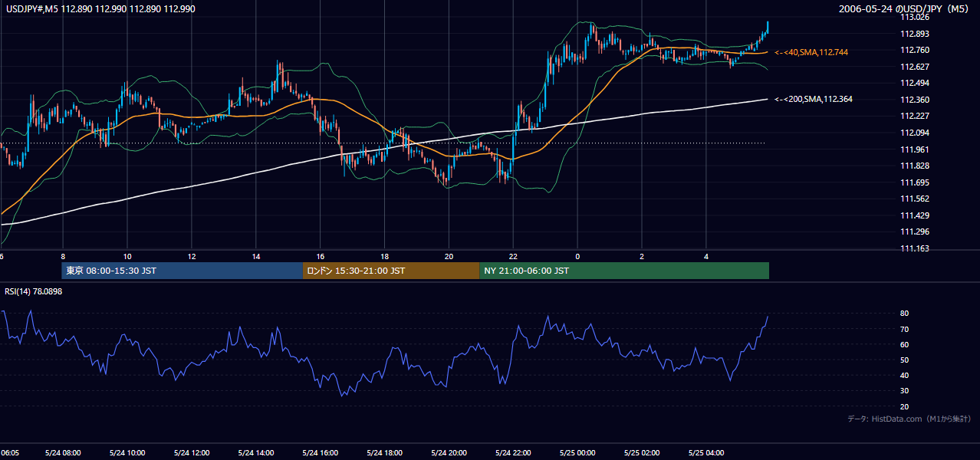This screenshot has width=980, height=460.
Task: Select the 東京 08:00-15:30 JST session bar
Action: click(x=183, y=271)
